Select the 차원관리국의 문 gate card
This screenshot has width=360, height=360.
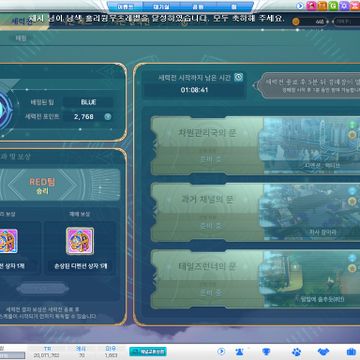[x=255, y=146]
